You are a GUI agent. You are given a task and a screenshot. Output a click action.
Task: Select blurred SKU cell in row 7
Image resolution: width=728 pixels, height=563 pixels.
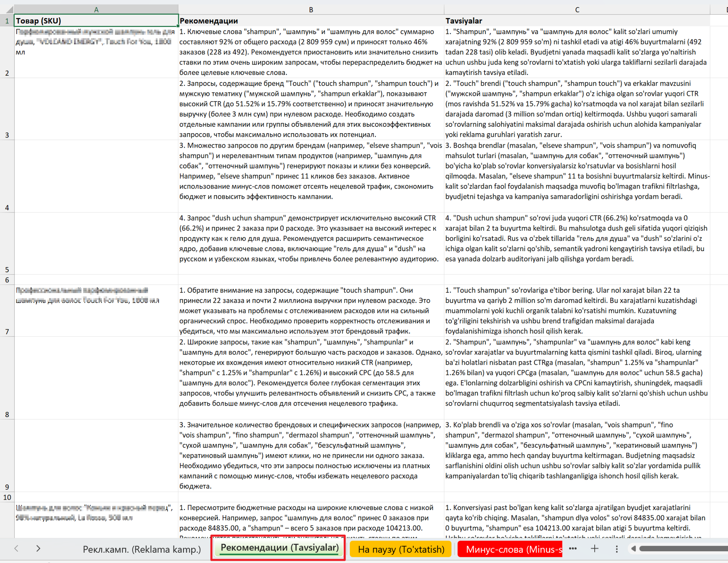[x=96, y=310]
